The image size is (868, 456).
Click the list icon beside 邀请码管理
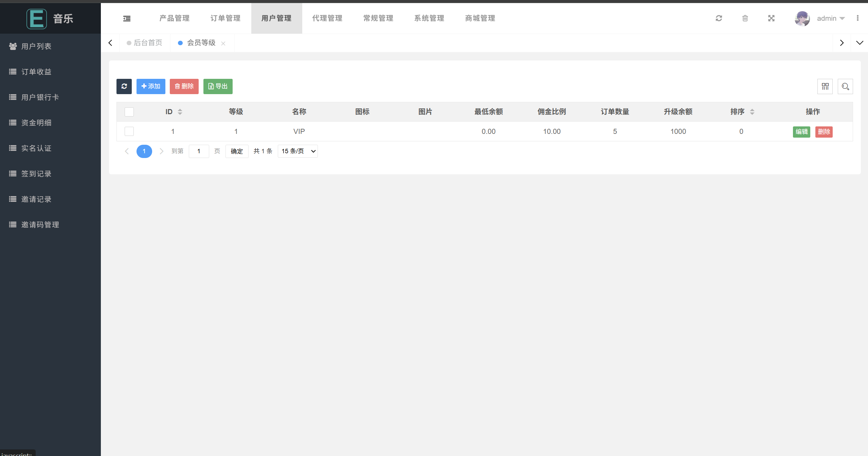(x=13, y=225)
